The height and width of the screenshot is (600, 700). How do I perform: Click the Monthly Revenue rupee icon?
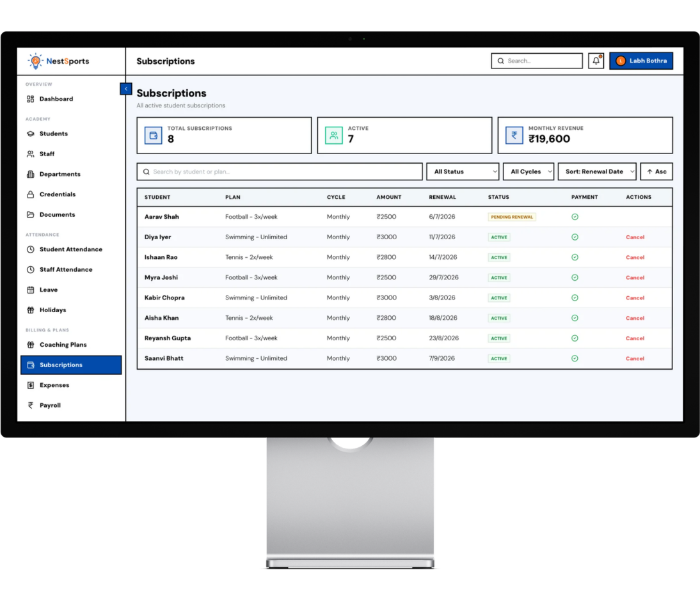coord(514,135)
